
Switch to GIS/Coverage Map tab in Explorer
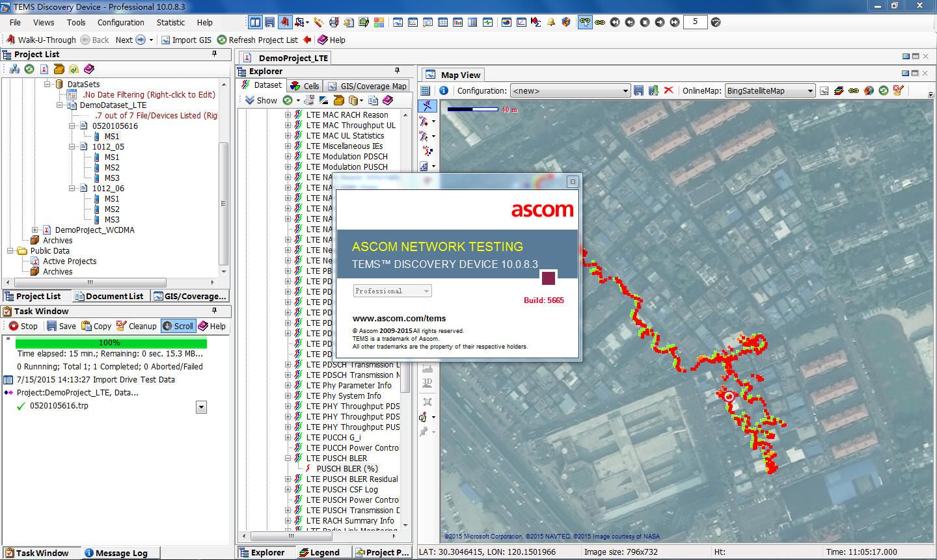[x=367, y=86]
